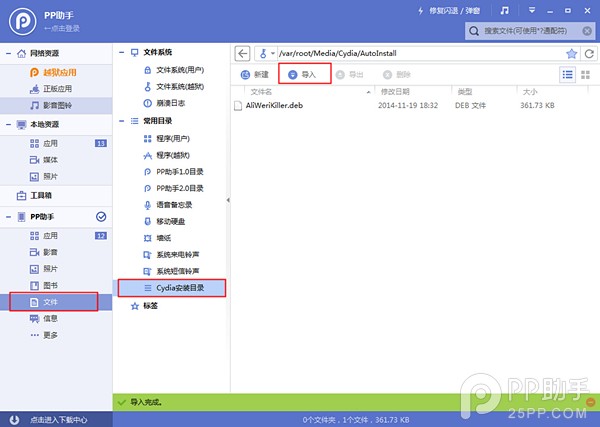Click the AutoInstall path field
Image resolution: width=600 pixels, height=427 pixels.
pyautogui.click(x=420, y=54)
